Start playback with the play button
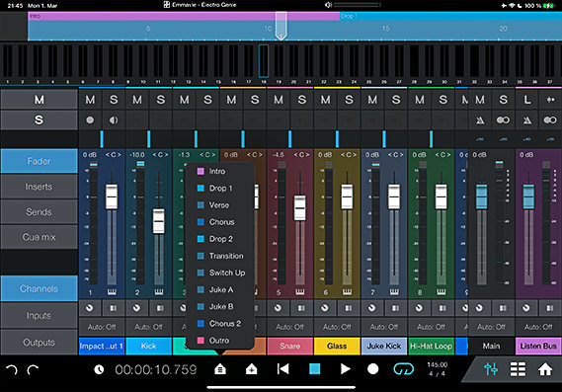This screenshot has width=562, height=392. (x=345, y=368)
